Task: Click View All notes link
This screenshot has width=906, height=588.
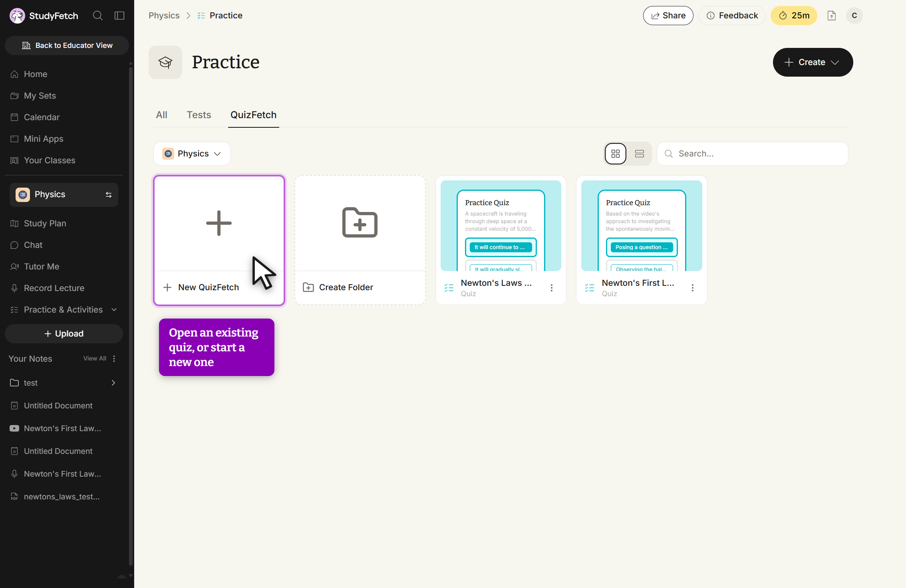Action: 95,358
